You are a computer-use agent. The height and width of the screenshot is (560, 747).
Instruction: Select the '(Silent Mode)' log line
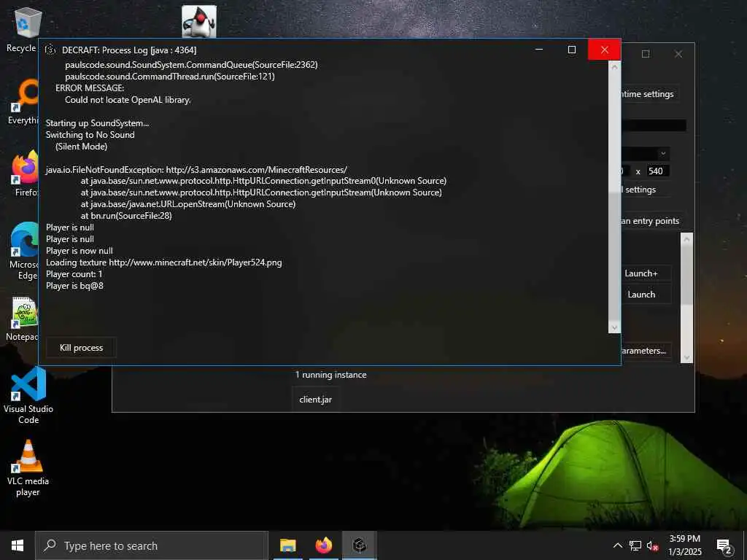coord(81,146)
